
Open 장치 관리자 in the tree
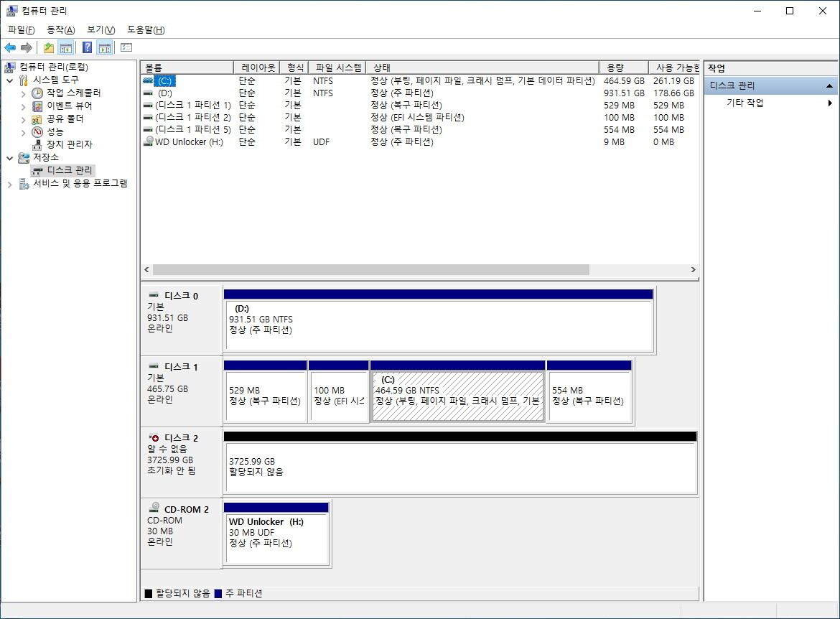[69, 144]
